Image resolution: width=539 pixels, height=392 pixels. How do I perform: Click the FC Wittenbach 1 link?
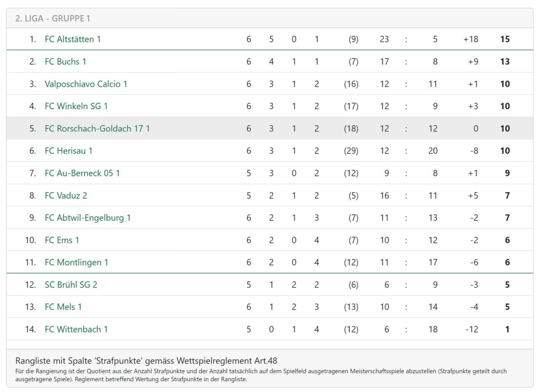(76, 329)
